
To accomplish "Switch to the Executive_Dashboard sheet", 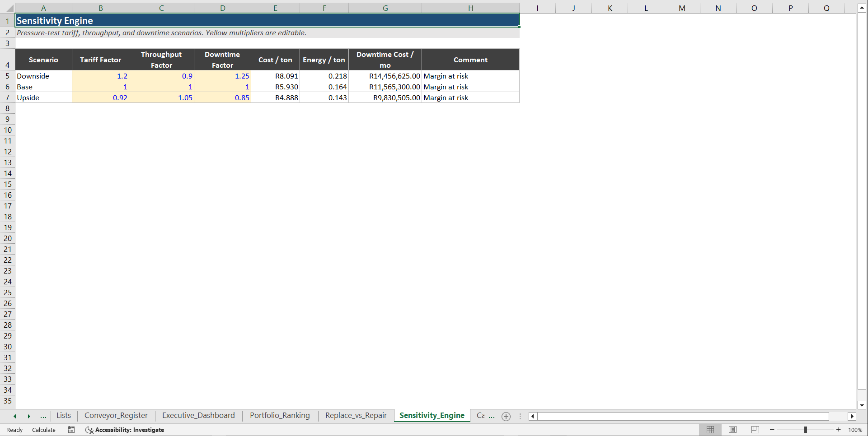I will [198, 415].
